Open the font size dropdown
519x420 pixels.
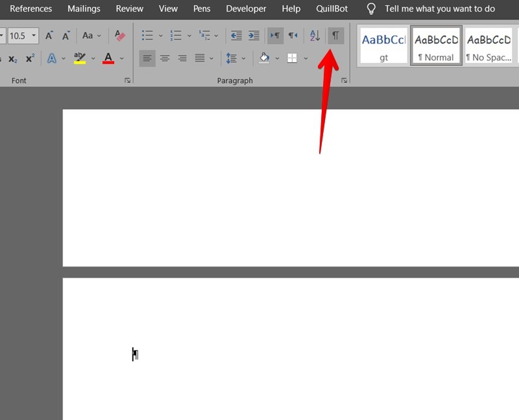click(33, 36)
